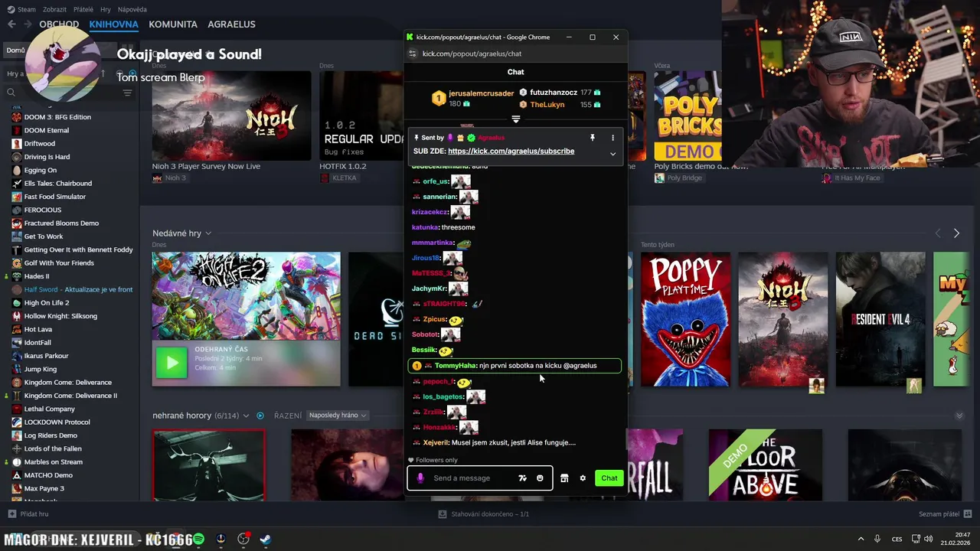Click the futuzhanzocz leaderboard name
This screenshot has width=980, height=551.
554,93
